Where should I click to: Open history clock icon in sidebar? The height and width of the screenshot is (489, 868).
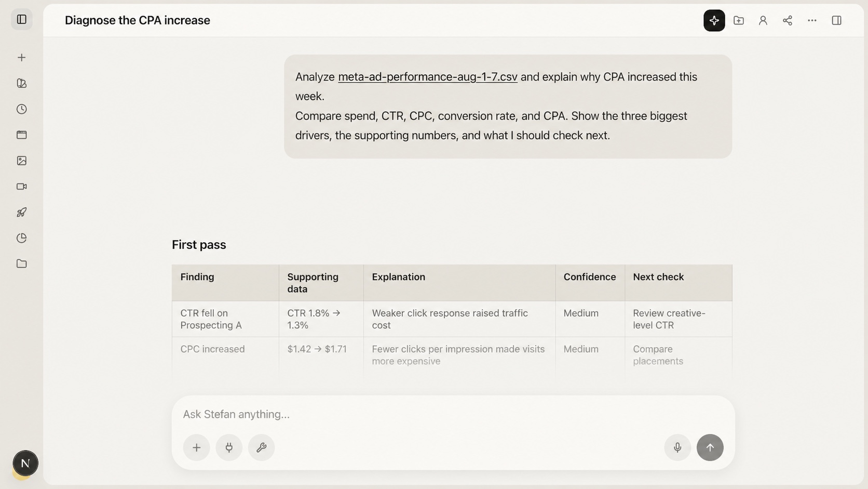[22, 109]
